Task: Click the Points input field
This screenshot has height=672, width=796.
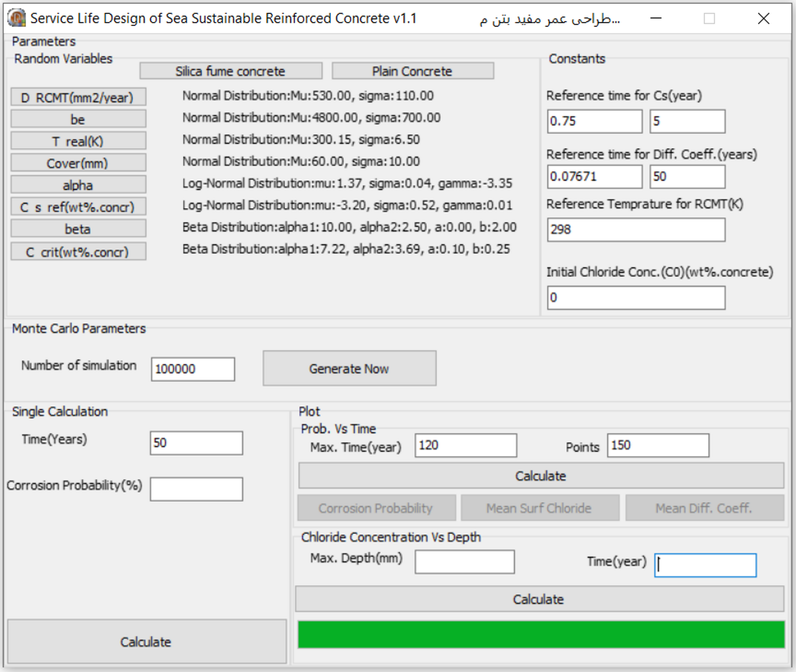Action: pos(658,445)
